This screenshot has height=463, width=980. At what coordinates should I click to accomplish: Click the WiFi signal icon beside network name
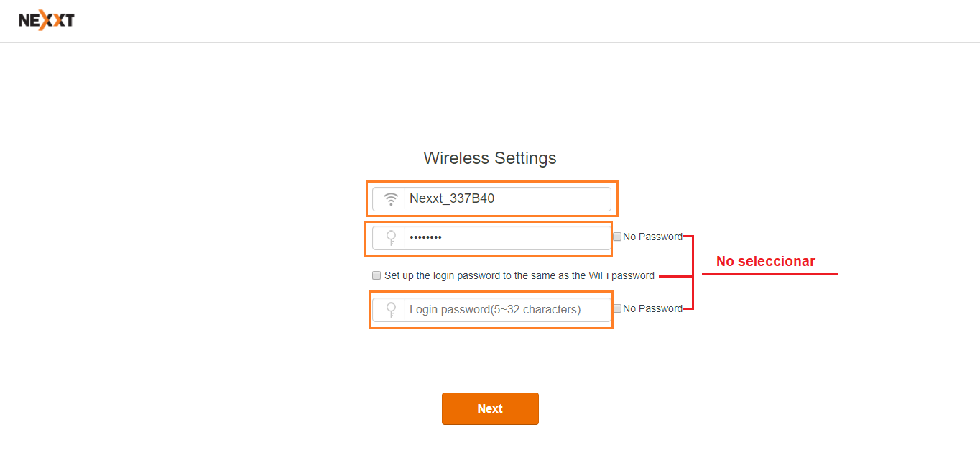click(391, 199)
